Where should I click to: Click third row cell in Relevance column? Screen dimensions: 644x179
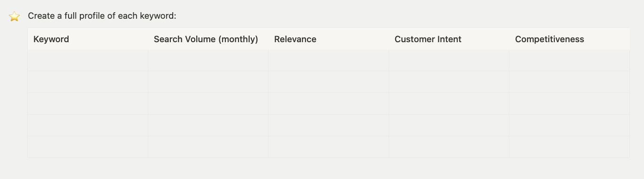click(329, 104)
